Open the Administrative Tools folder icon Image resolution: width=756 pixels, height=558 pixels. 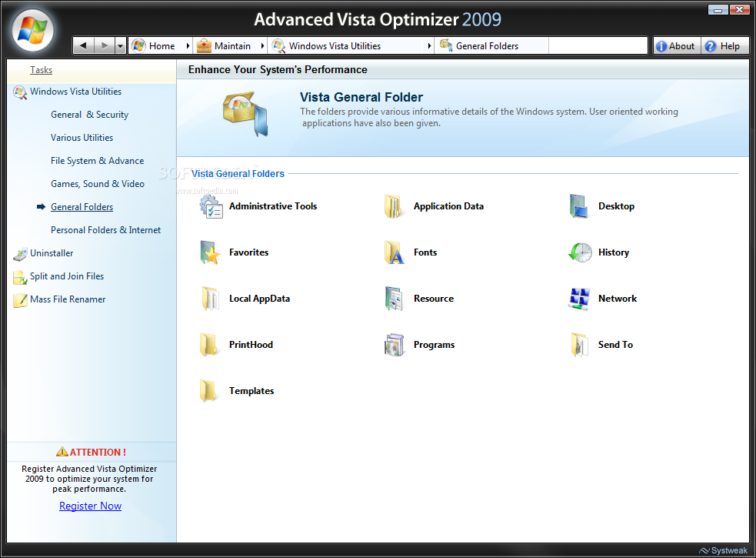click(x=211, y=206)
